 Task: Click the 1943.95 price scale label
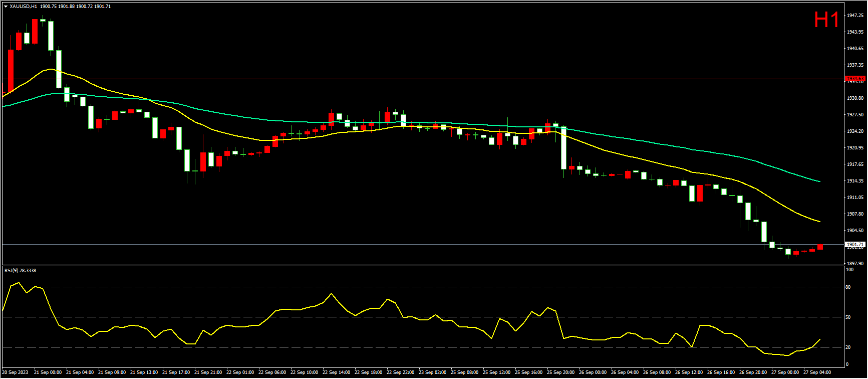click(854, 32)
